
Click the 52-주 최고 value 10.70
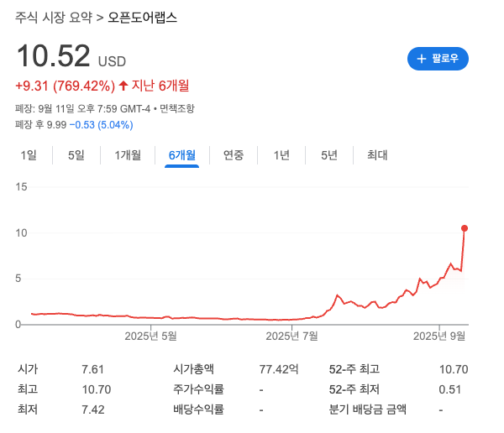[x=454, y=369]
